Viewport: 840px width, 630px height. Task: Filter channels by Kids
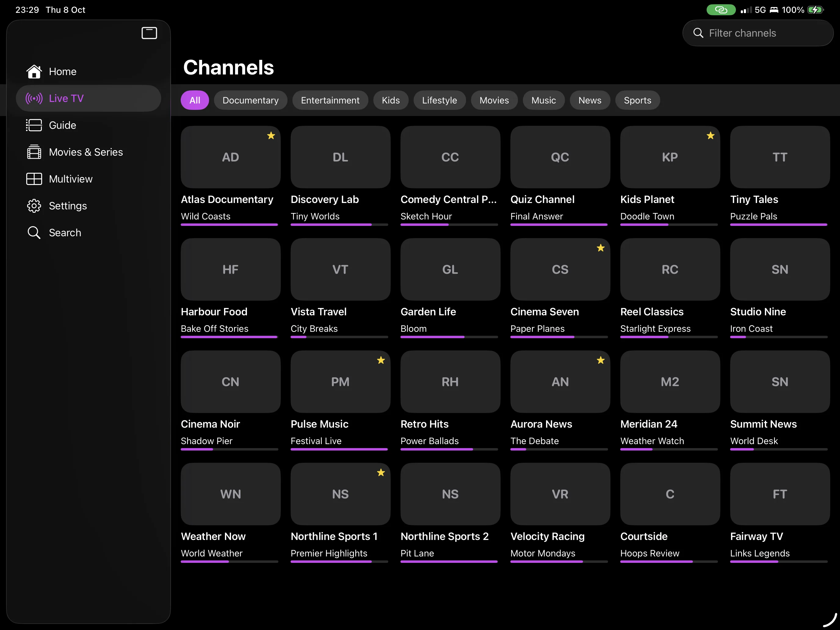pos(391,100)
